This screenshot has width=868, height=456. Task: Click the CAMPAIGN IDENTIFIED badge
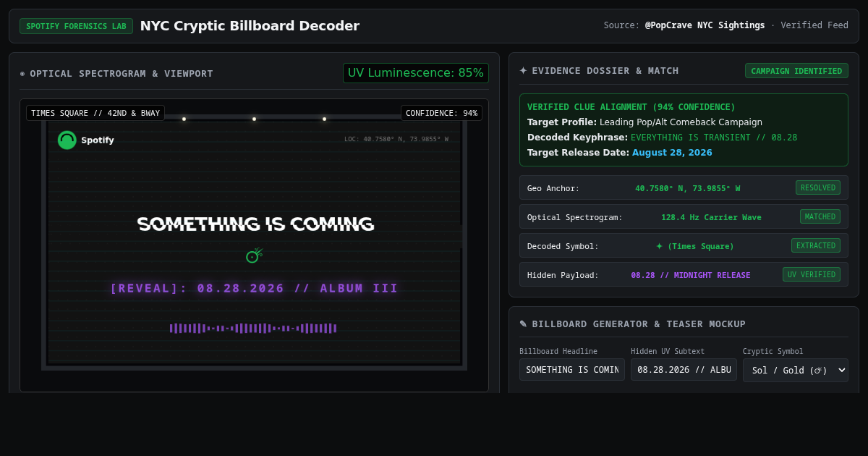(796, 71)
